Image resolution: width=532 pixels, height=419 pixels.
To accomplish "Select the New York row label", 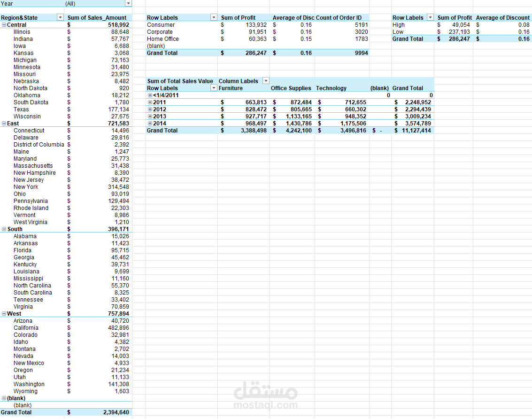I will pos(26,187).
